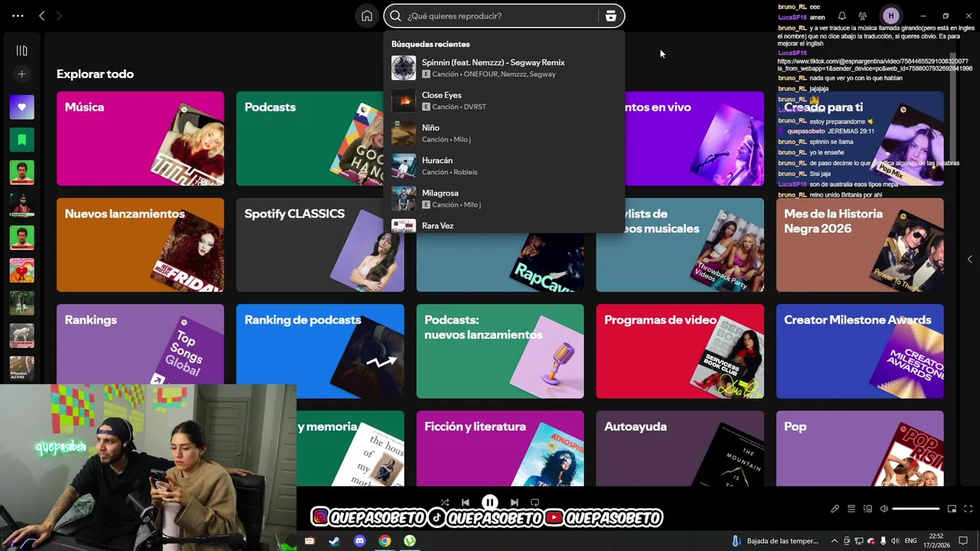
Task: Select recent search Close Eyes
Action: click(x=504, y=100)
